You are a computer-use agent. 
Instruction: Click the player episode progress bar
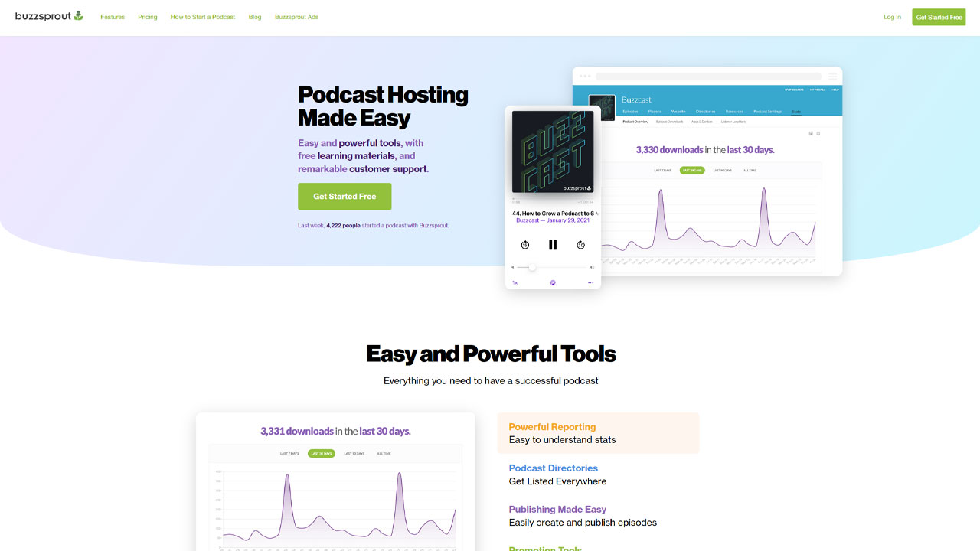point(553,199)
